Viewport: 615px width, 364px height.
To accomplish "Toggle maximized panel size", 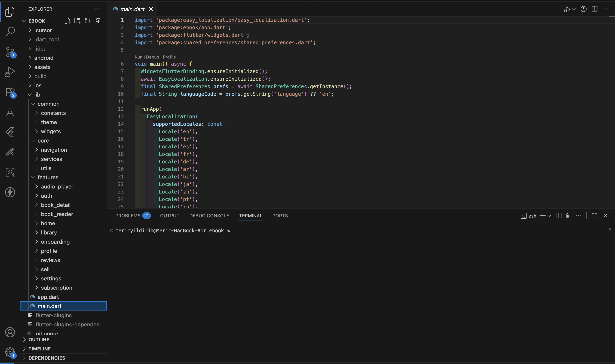I will (594, 216).
